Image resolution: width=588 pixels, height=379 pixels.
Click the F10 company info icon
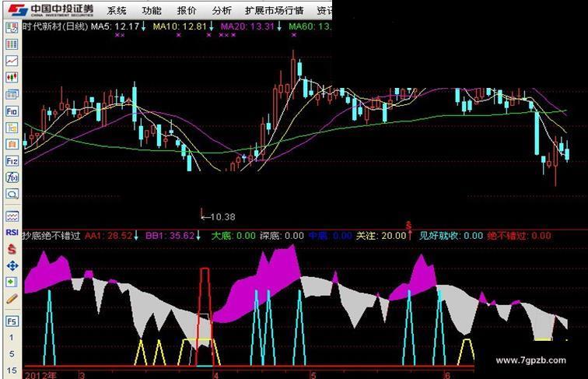pos(12,111)
